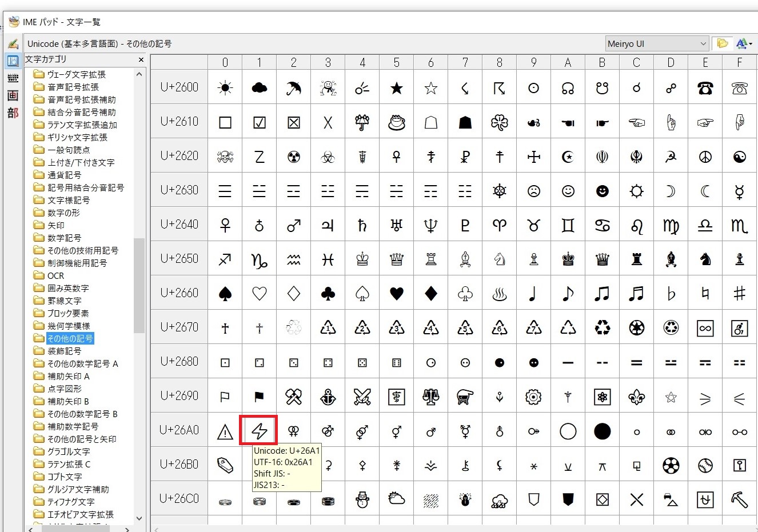Select the character list mode icon
Viewport: 758px width, 532px height.
point(13,61)
